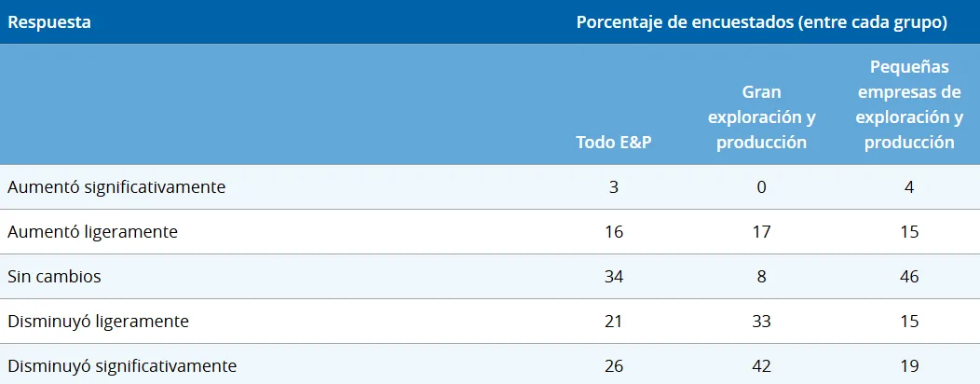
Task: Select the 0 value under Gran exploración
Action: coord(761,186)
